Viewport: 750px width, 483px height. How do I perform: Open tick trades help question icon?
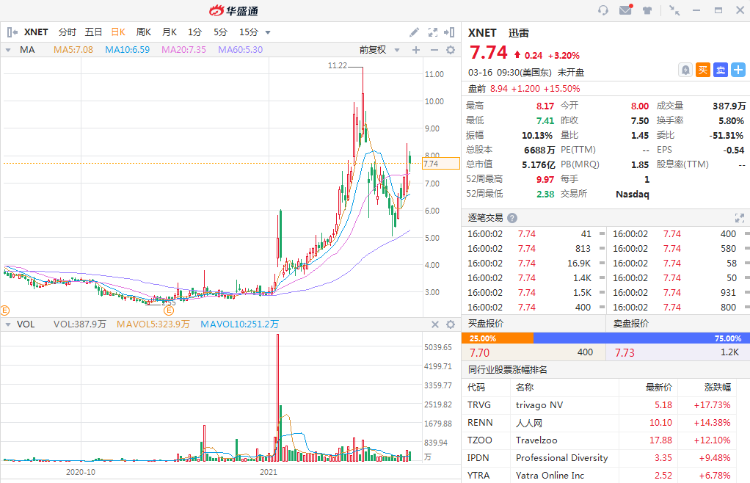(512, 218)
